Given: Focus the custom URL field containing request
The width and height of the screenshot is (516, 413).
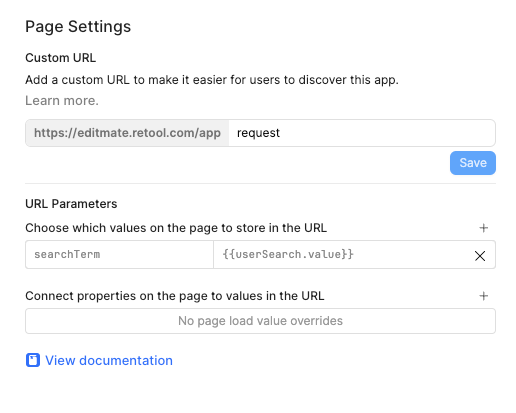Looking at the screenshot, I should pyautogui.click(x=362, y=133).
